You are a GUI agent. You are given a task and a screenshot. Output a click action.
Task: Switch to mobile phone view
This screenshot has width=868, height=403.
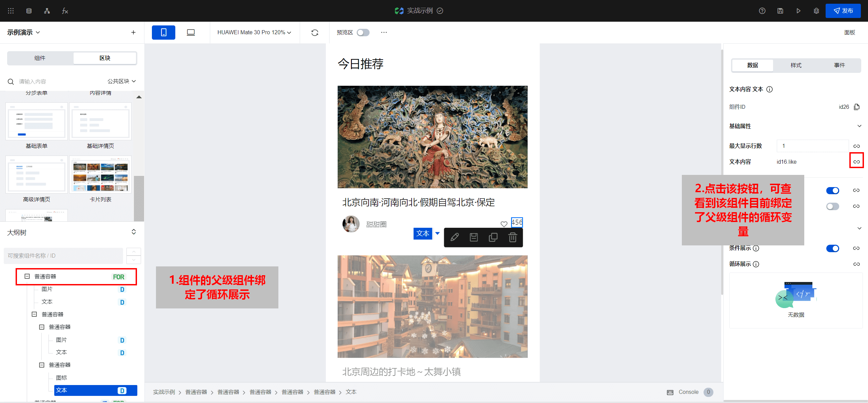(x=163, y=33)
